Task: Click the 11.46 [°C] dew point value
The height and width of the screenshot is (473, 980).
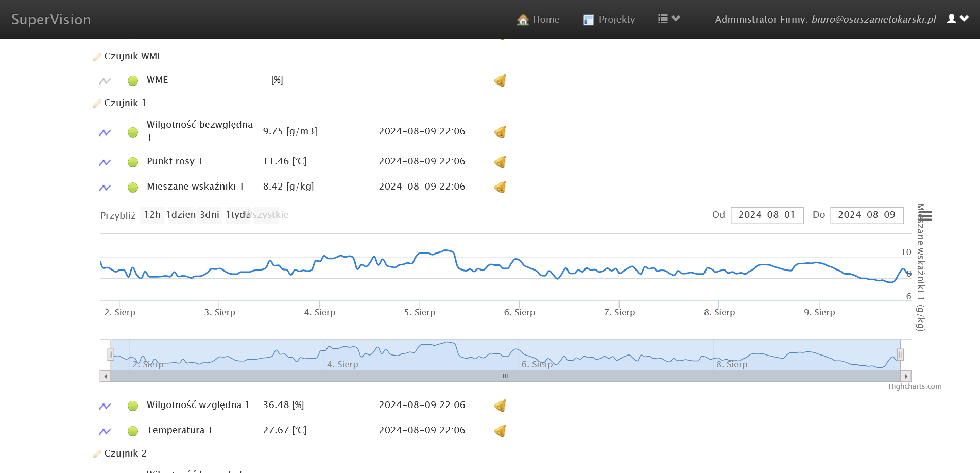Action: pos(285,161)
